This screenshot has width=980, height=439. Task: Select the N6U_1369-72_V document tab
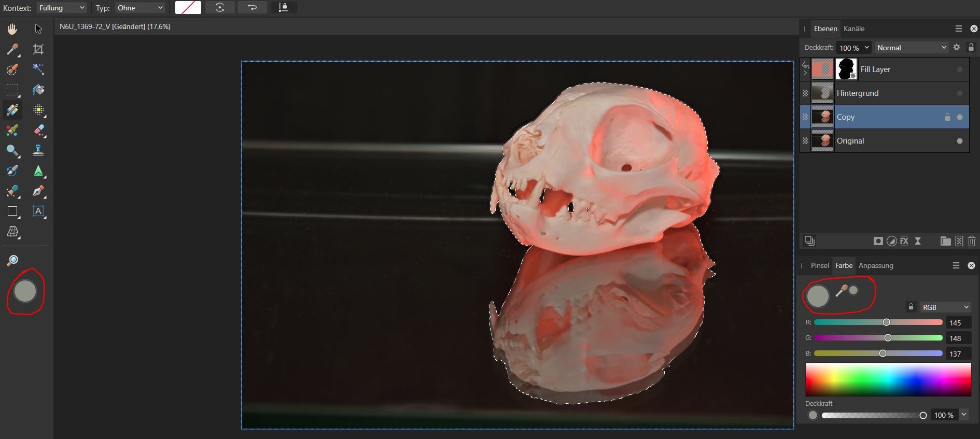click(115, 26)
